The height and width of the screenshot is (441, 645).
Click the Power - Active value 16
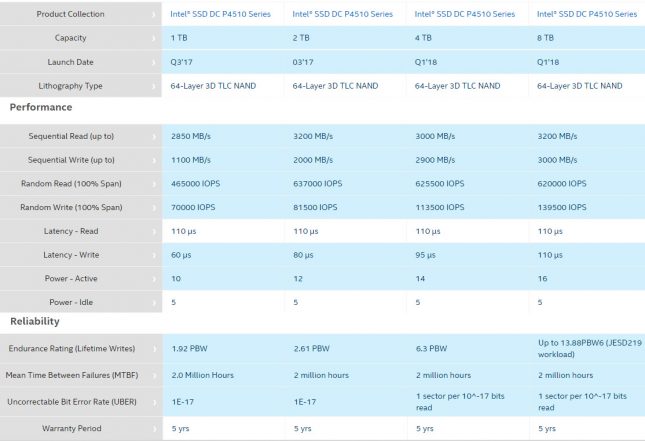click(543, 279)
